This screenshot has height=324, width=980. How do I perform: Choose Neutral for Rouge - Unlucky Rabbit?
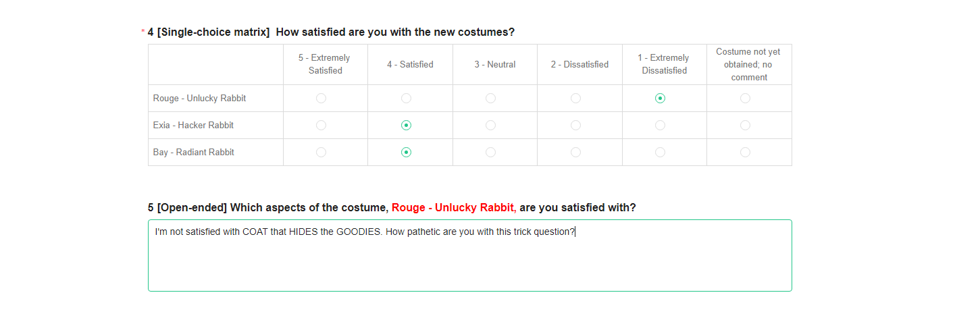coord(490,99)
